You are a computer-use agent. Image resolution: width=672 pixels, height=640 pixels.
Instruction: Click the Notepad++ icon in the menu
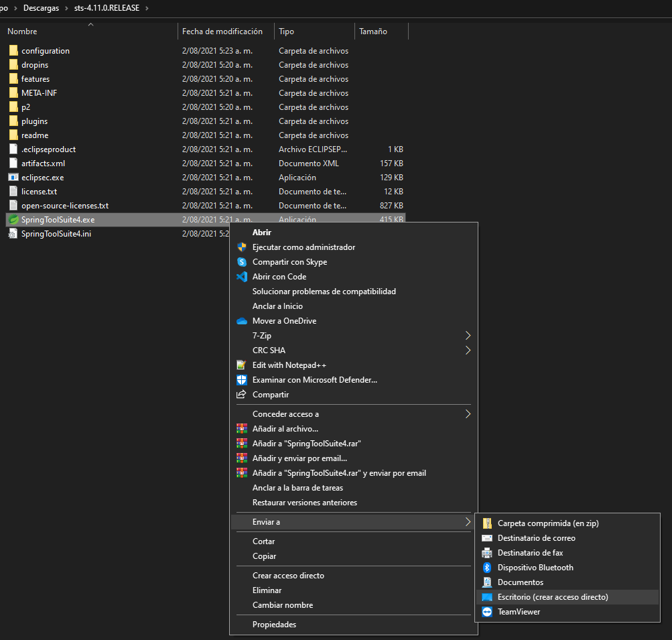(x=242, y=365)
